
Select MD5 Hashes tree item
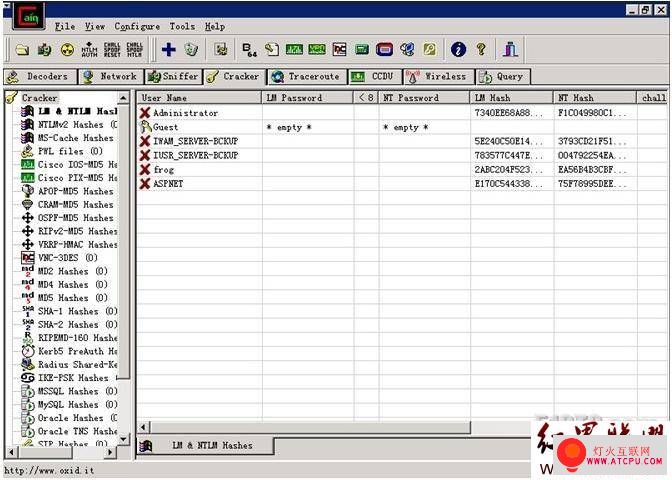pyautogui.click(x=65, y=298)
